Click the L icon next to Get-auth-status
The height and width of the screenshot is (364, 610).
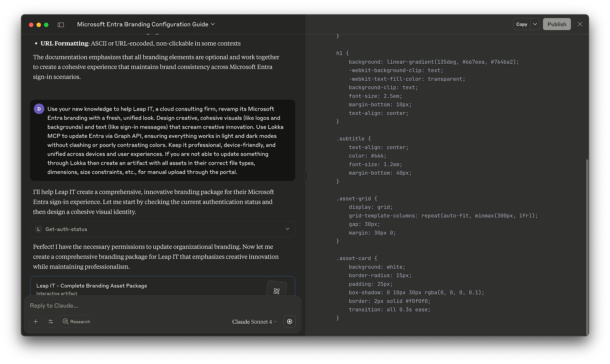tap(39, 229)
